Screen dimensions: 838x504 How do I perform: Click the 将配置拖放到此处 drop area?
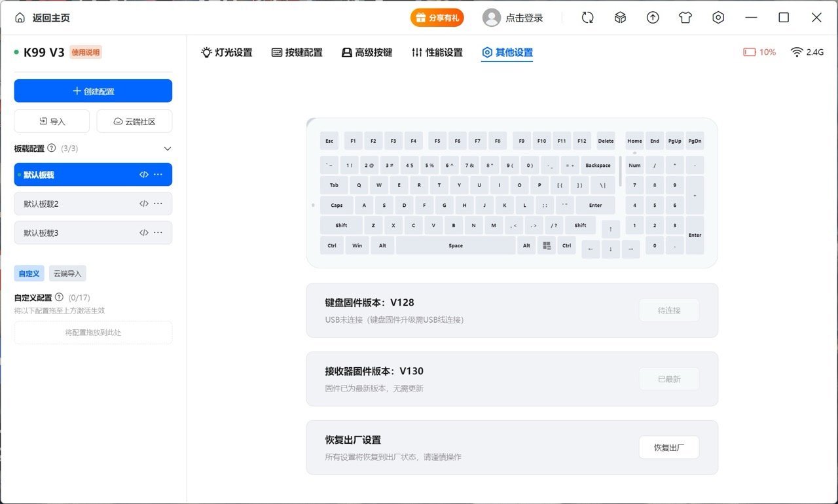[93, 333]
